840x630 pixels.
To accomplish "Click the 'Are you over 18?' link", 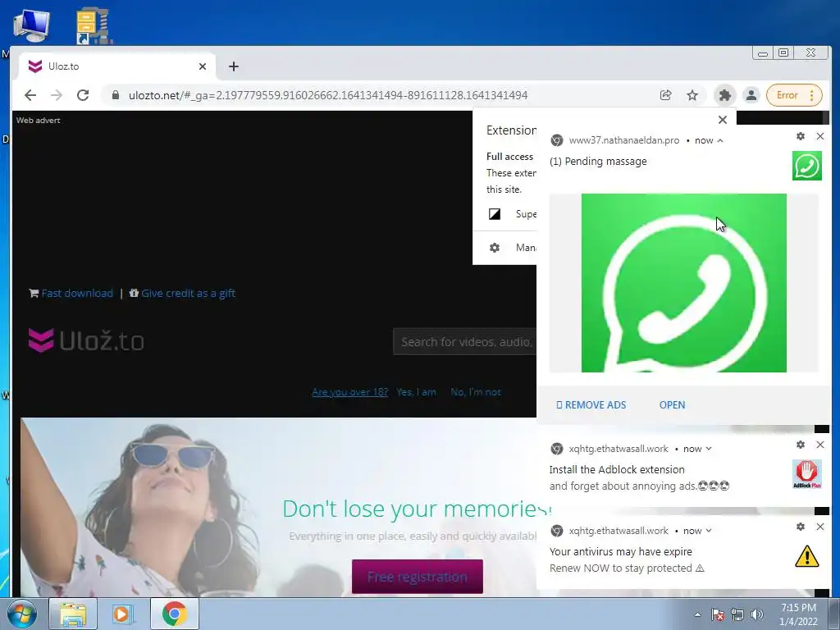I will coord(349,392).
